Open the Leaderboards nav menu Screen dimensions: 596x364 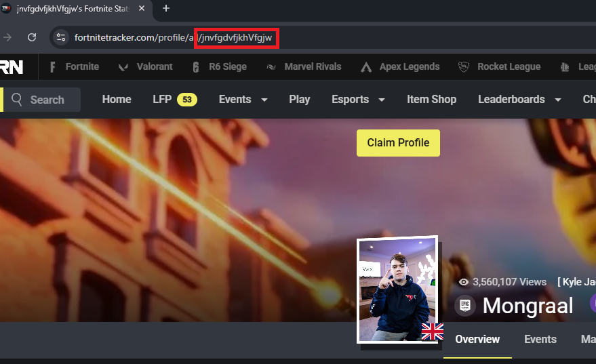511,100
